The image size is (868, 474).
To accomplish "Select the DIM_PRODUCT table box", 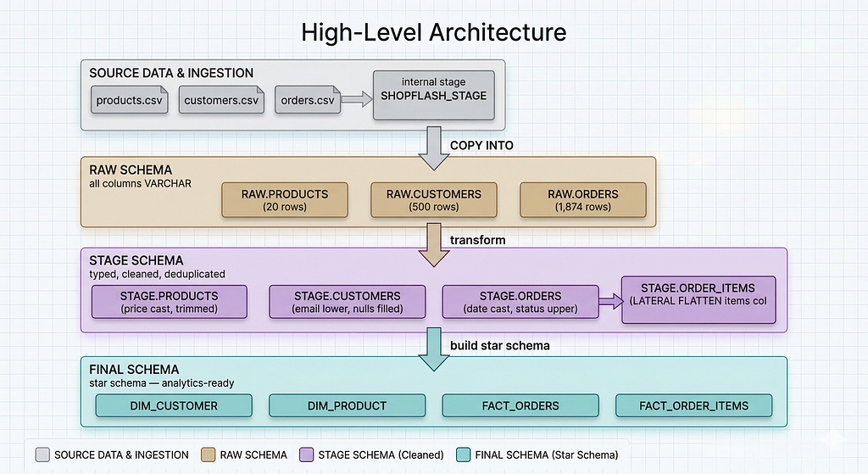I will click(347, 406).
